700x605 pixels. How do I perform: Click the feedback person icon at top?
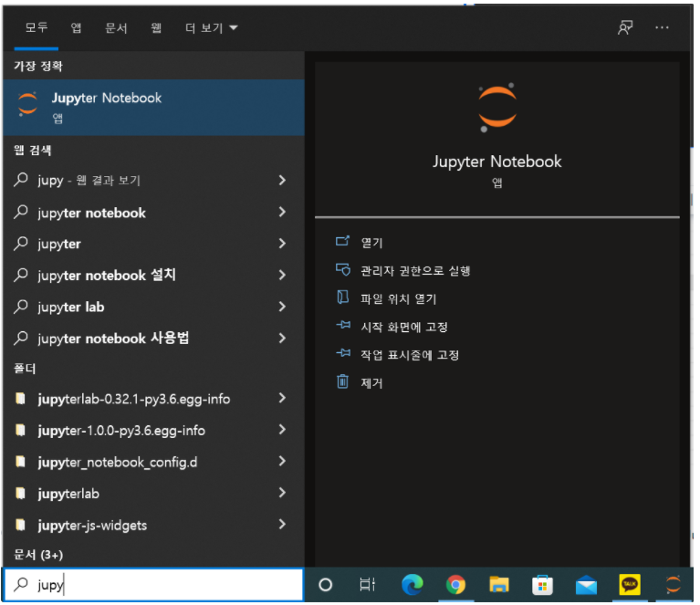coord(625,27)
